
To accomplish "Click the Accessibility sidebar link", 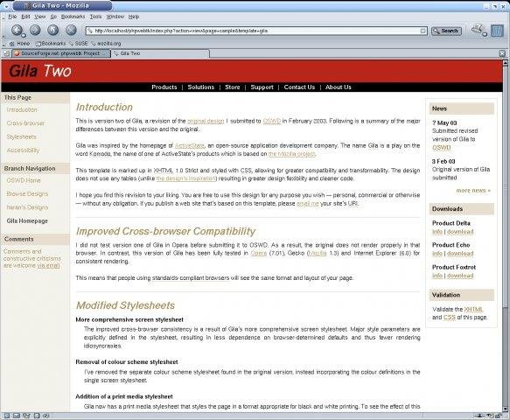I will pyautogui.click(x=23, y=150).
